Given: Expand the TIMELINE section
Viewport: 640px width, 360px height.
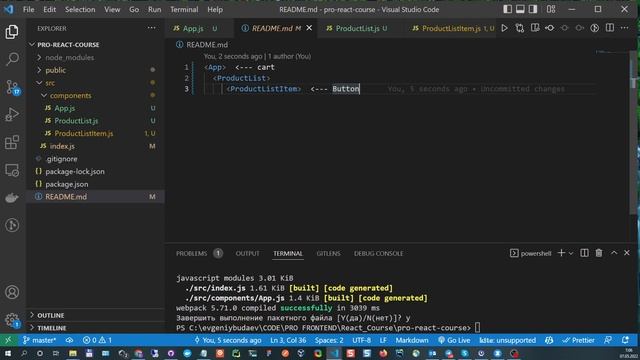Looking at the screenshot, I should click(x=51, y=328).
